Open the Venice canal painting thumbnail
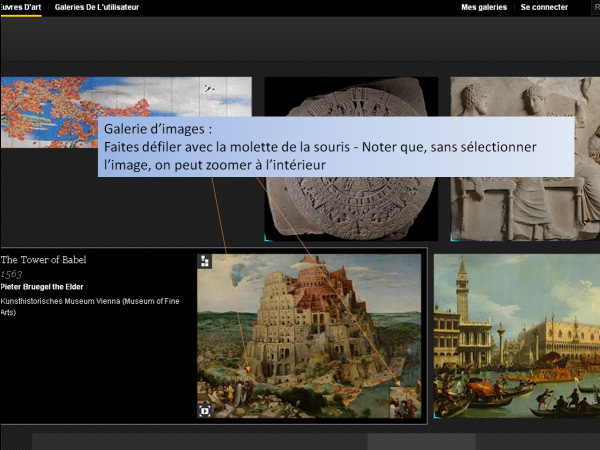This screenshot has height=450, width=600. click(x=517, y=336)
